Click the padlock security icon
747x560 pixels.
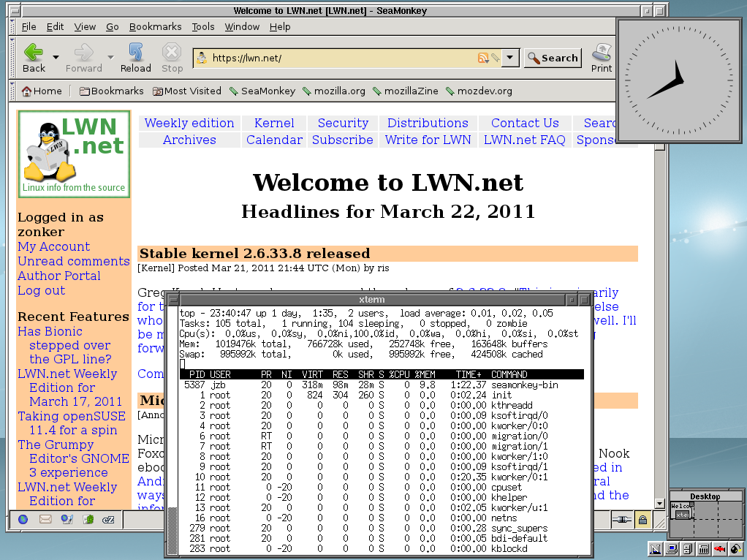pos(642,520)
